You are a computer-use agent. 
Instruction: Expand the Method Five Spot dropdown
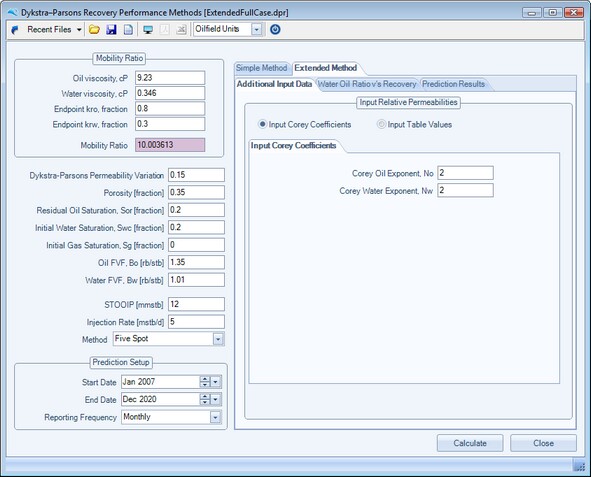218,339
